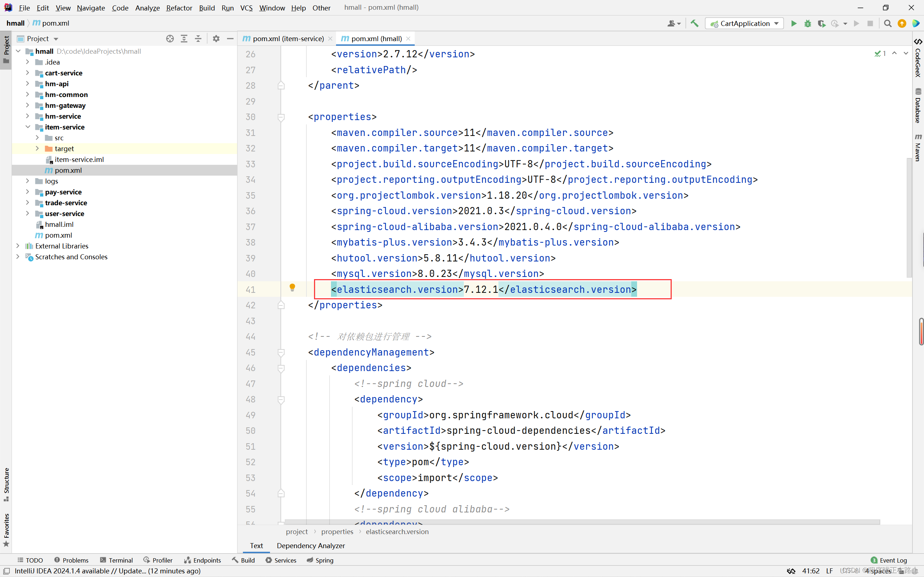924x577 pixels.
Task: Click the Build hammer icon
Action: [694, 24]
